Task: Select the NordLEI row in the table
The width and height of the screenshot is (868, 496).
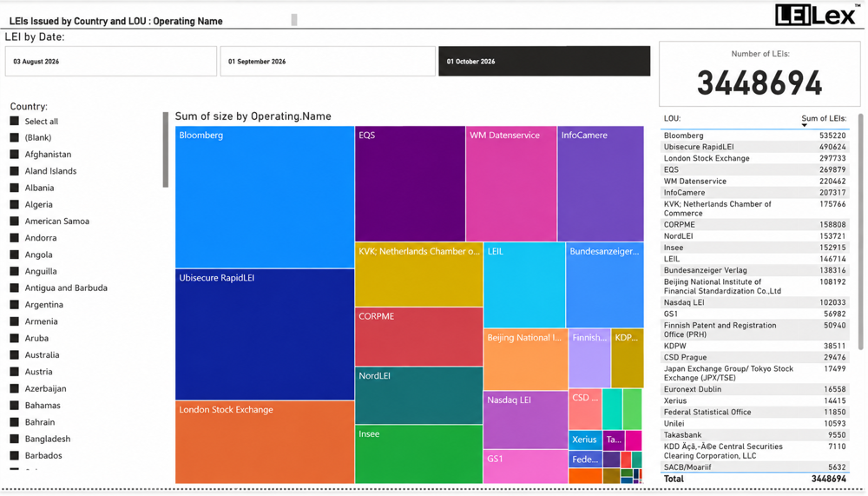Action: 754,236
